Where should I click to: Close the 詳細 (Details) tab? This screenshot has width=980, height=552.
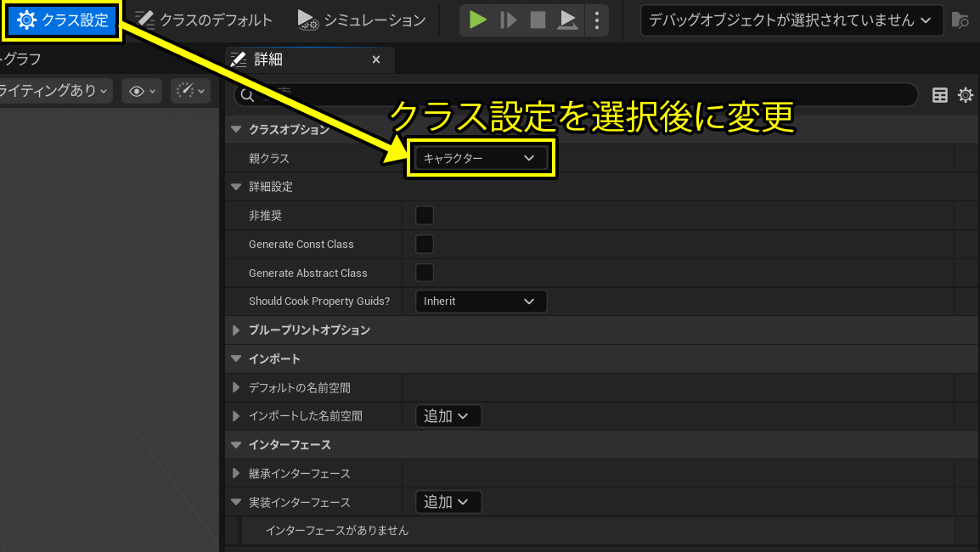click(375, 59)
